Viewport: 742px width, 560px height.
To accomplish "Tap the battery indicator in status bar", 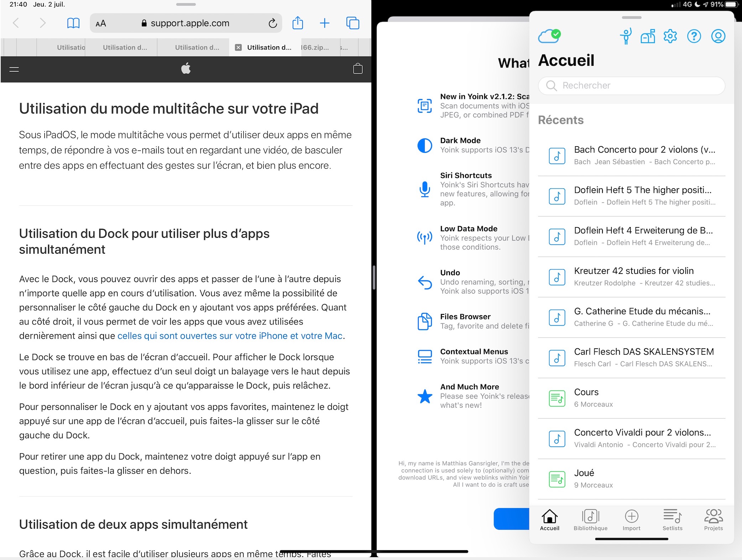I will pos(732,4).
